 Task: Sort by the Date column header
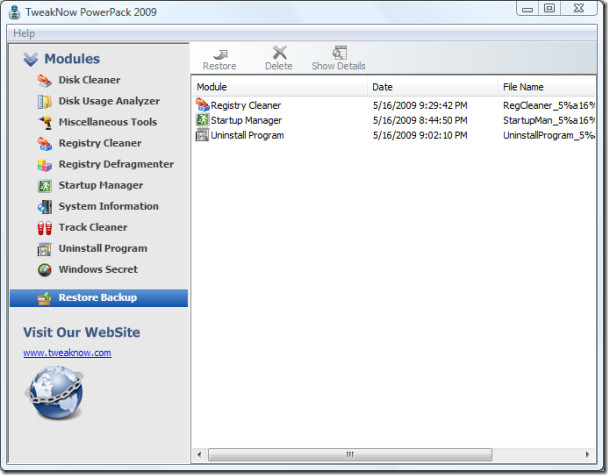(433, 87)
